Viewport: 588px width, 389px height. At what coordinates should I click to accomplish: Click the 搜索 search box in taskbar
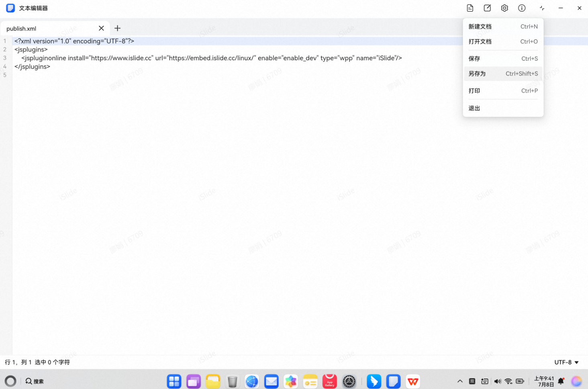35,381
